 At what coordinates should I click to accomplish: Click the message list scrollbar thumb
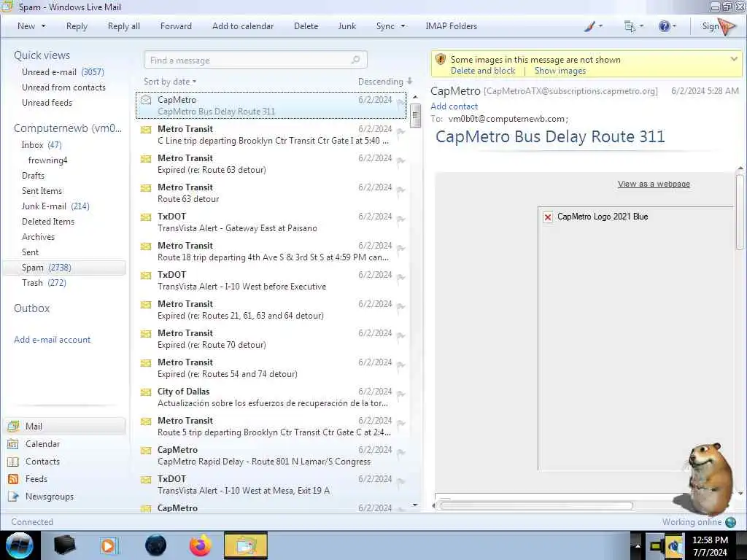pos(415,116)
